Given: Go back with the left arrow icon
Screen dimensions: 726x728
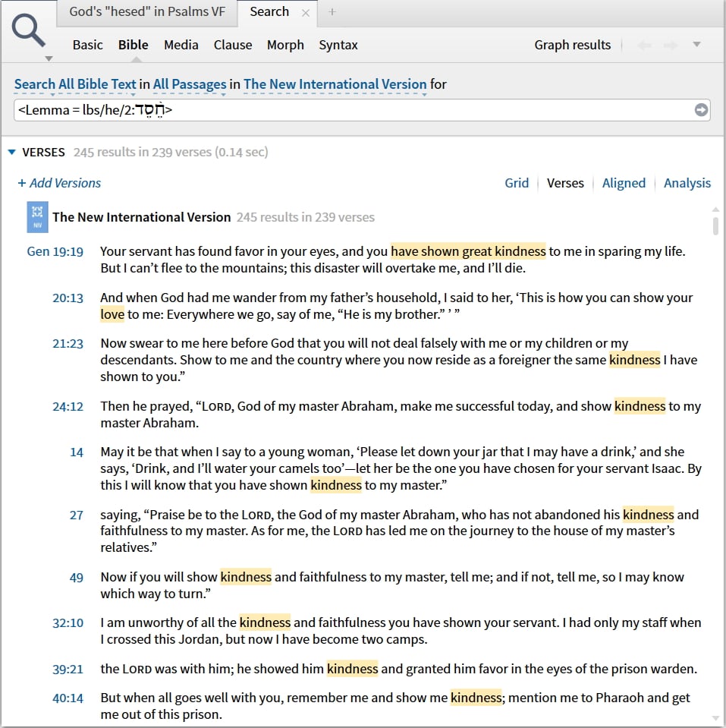Looking at the screenshot, I should (644, 46).
